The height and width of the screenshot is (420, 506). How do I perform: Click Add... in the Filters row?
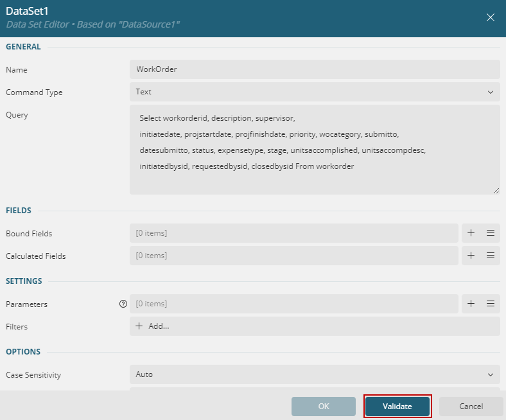tap(153, 326)
